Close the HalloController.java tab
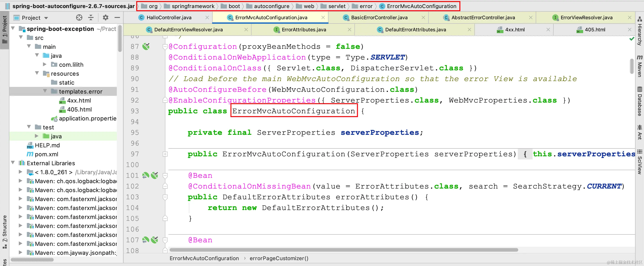644x266 pixels. tap(207, 17)
